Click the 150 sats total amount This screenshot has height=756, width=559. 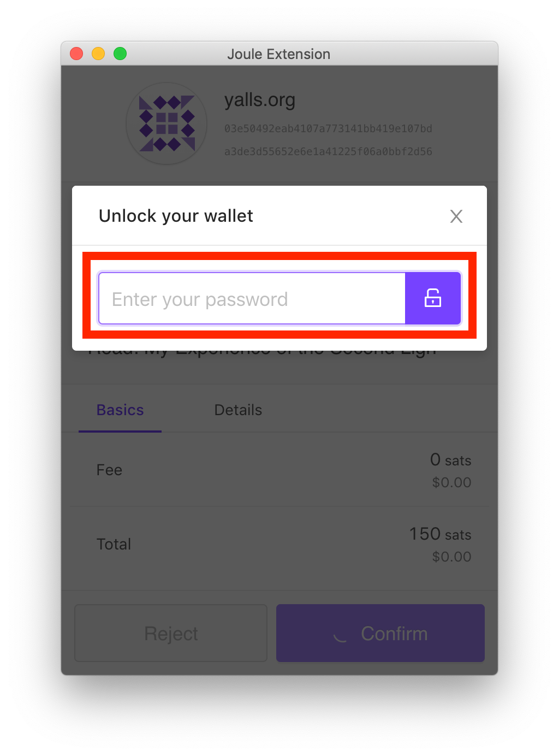point(440,534)
